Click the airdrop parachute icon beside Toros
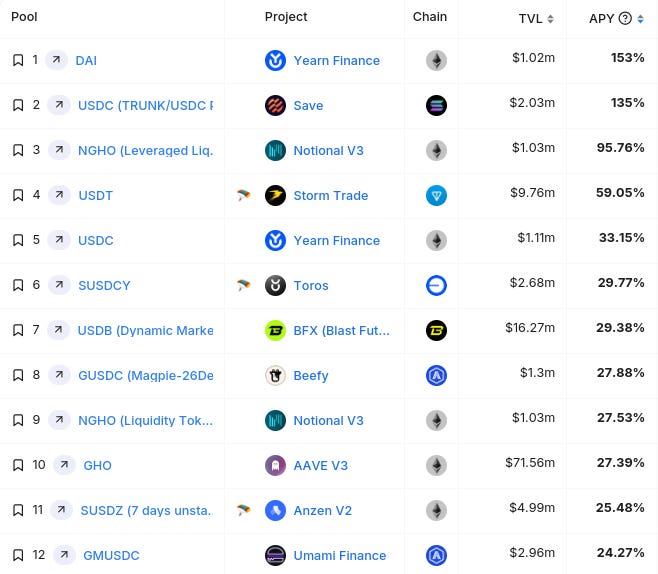The height and width of the screenshot is (574, 658). coord(243,285)
